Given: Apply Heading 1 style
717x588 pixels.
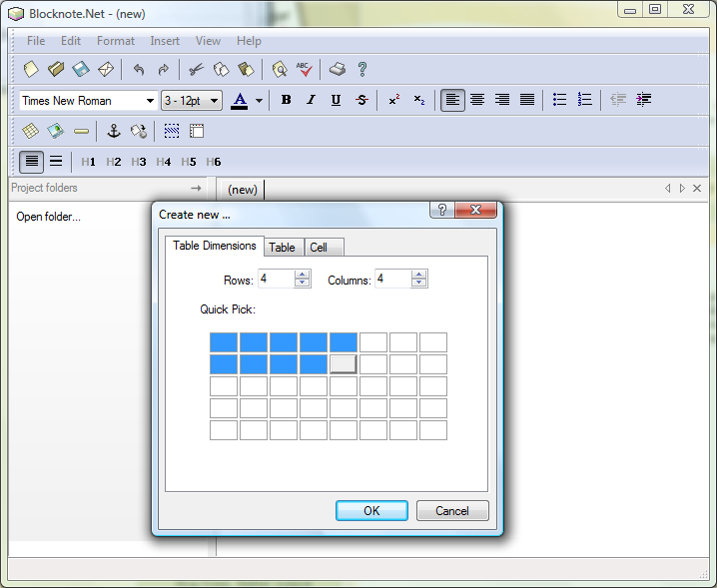Looking at the screenshot, I should [88, 162].
